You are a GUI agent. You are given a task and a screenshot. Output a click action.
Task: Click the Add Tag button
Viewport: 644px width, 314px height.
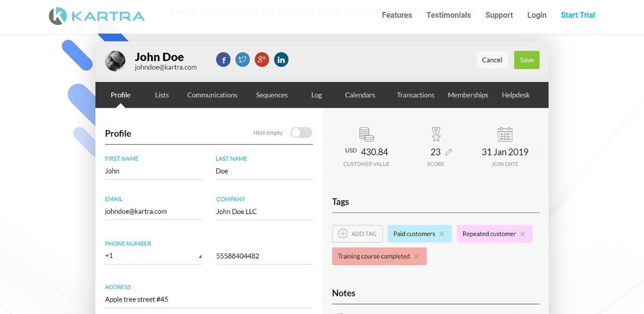357,234
